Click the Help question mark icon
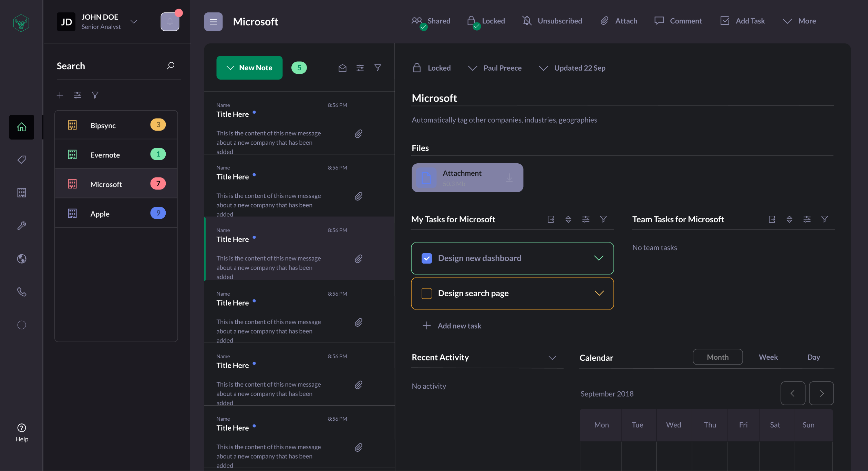Viewport: 868px width, 471px height. coord(22,428)
